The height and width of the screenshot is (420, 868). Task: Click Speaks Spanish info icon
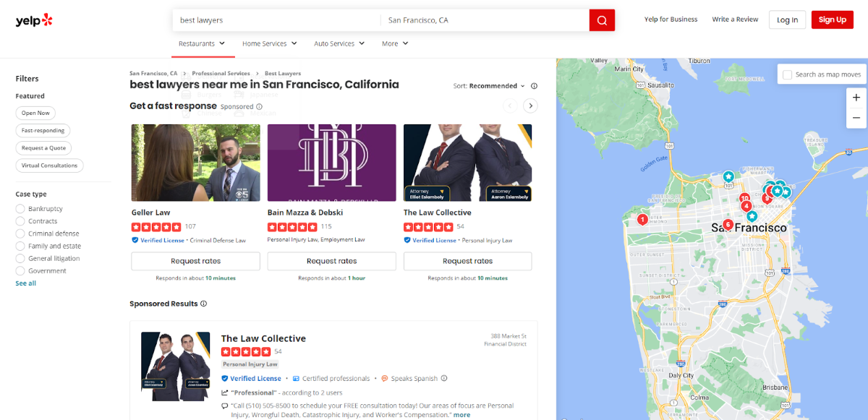(444, 378)
